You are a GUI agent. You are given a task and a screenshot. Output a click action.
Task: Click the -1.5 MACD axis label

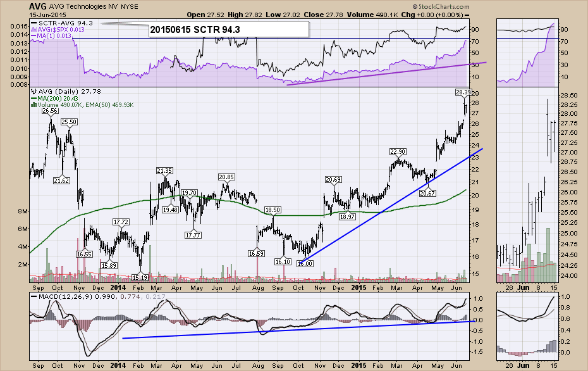[478, 352]
